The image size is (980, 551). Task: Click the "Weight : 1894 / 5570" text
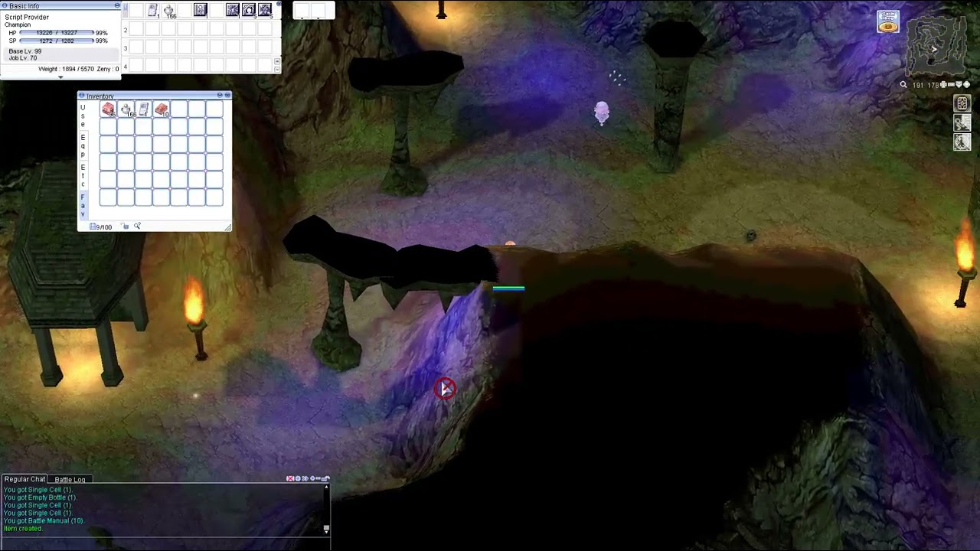(66, 69)
